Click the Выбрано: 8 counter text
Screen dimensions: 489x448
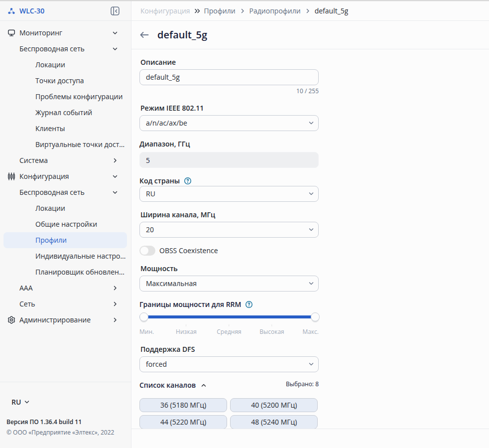[302, 384]
